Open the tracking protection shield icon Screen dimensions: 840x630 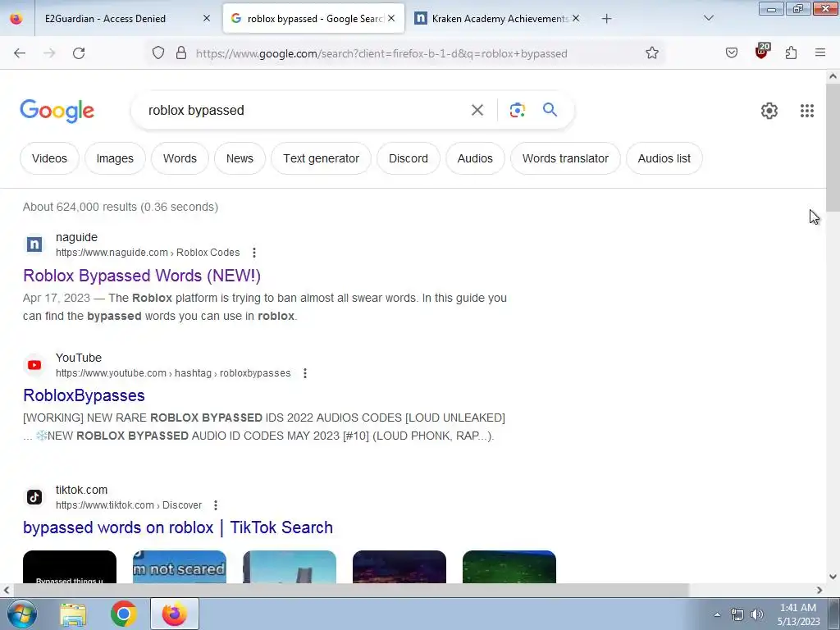[158, 53]
